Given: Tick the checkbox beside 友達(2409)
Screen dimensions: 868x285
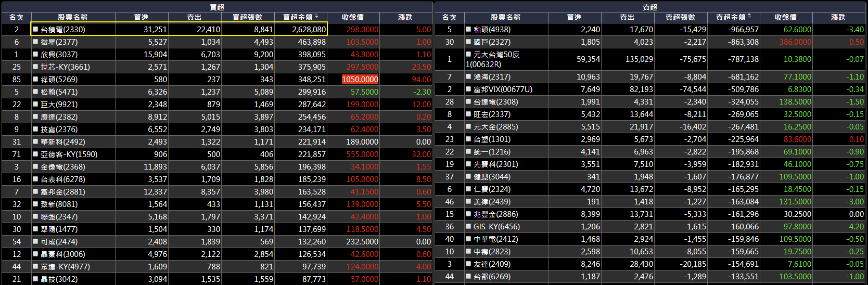Looking at the screenshot, I should [468, 264].
